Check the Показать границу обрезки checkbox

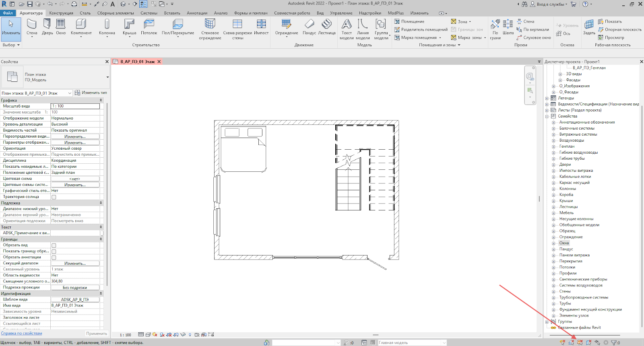click(54, 251)
